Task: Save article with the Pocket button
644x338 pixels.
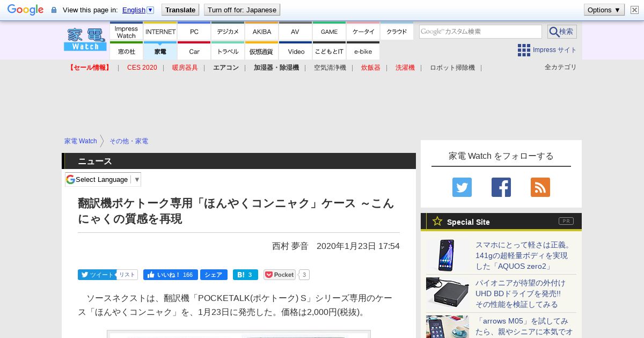Action: (x=279, y=275)
